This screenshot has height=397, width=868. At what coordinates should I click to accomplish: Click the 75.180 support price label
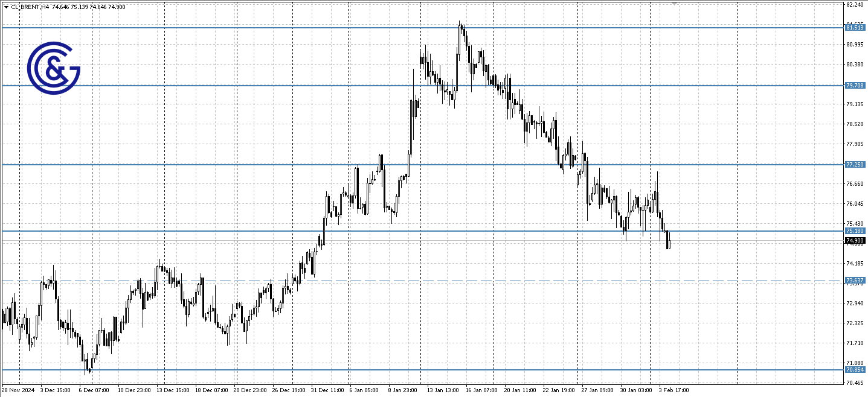pos(855,231)
